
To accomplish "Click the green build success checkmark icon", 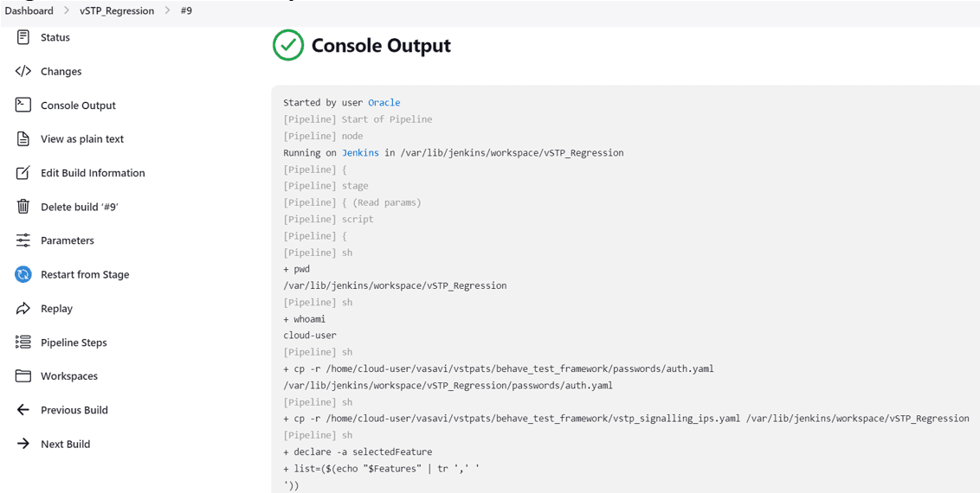I will pyautogui.click(x=288, y=46).
